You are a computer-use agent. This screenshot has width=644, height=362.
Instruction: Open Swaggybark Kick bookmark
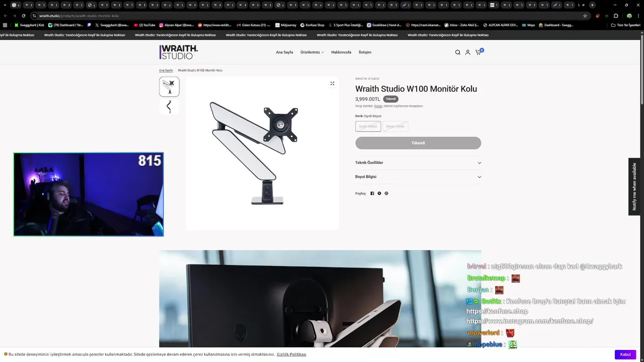29,25
